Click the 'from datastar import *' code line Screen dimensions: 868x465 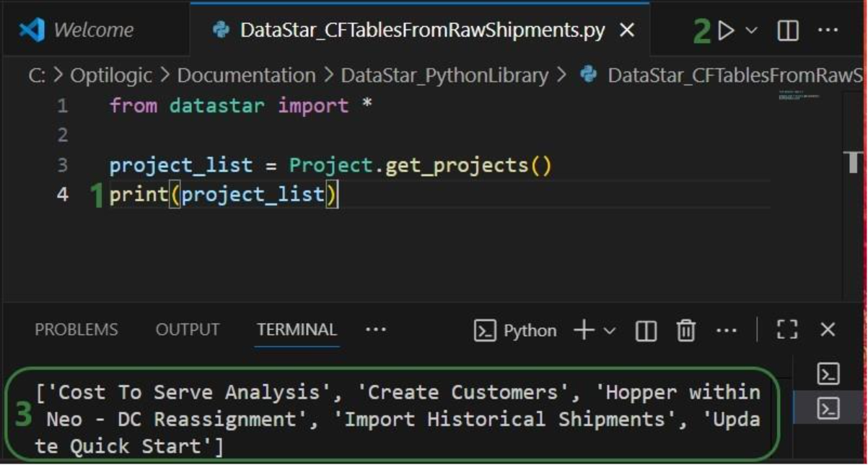(241, 106)
